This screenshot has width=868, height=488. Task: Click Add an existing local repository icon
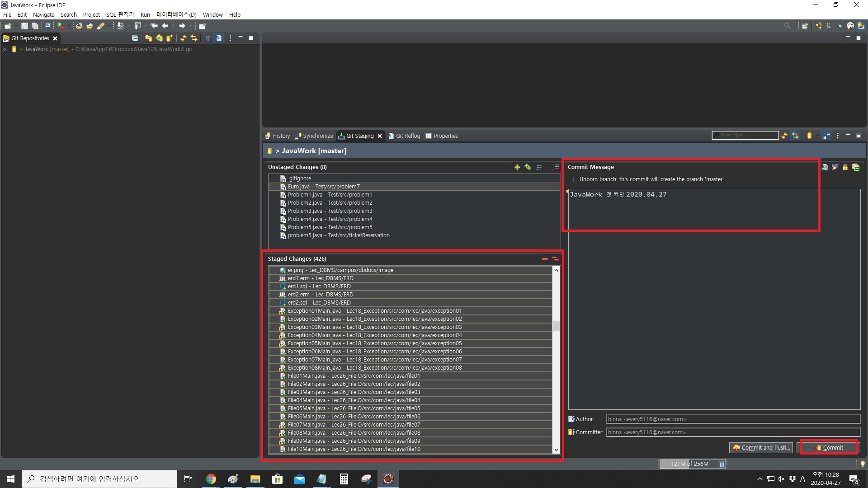[x=148, y=38]
